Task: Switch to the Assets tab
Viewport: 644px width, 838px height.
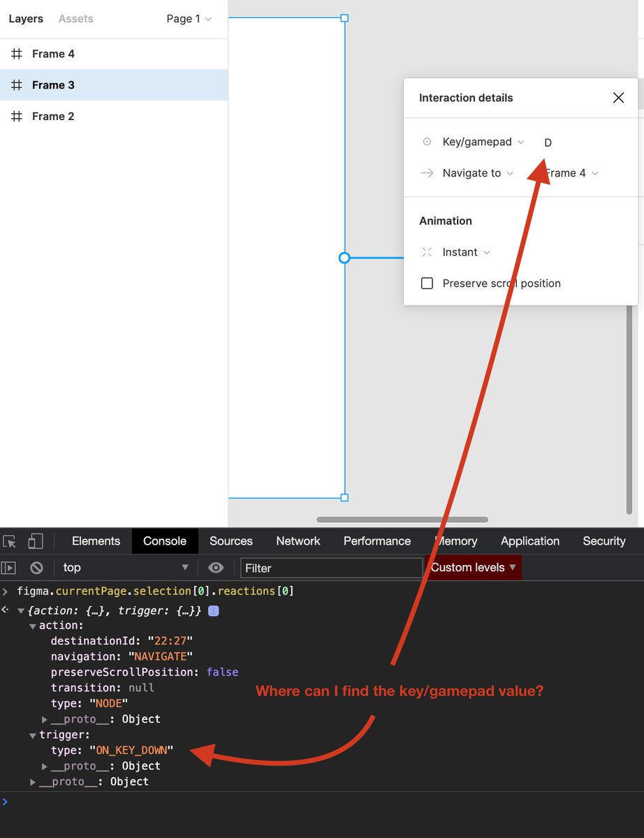Action: [75, 19]
